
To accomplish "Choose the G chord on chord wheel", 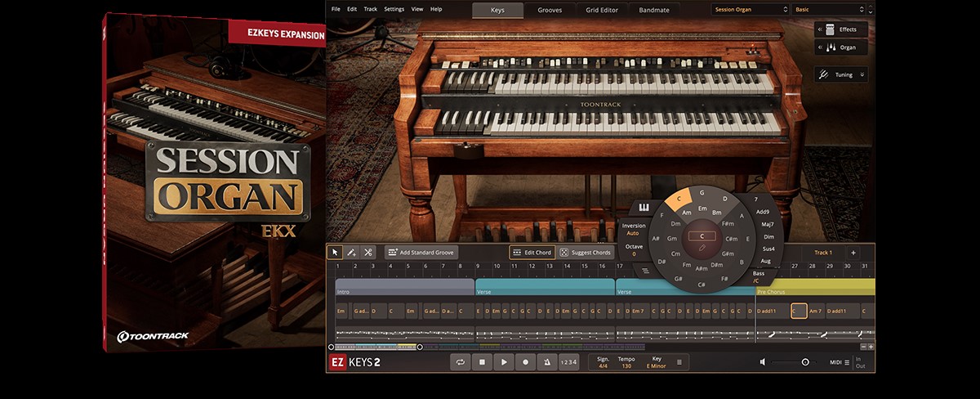I will pyautogui.click(x=702, y=193).
